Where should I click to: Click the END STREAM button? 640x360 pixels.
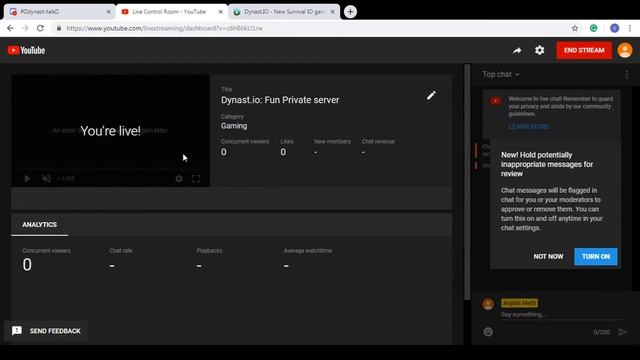(584, 50)
